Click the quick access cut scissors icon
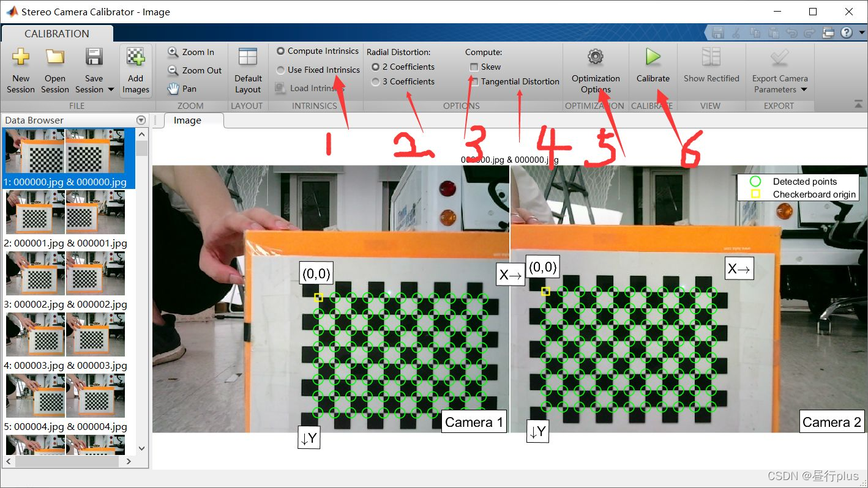868x488 pixels. coord(736,33)
